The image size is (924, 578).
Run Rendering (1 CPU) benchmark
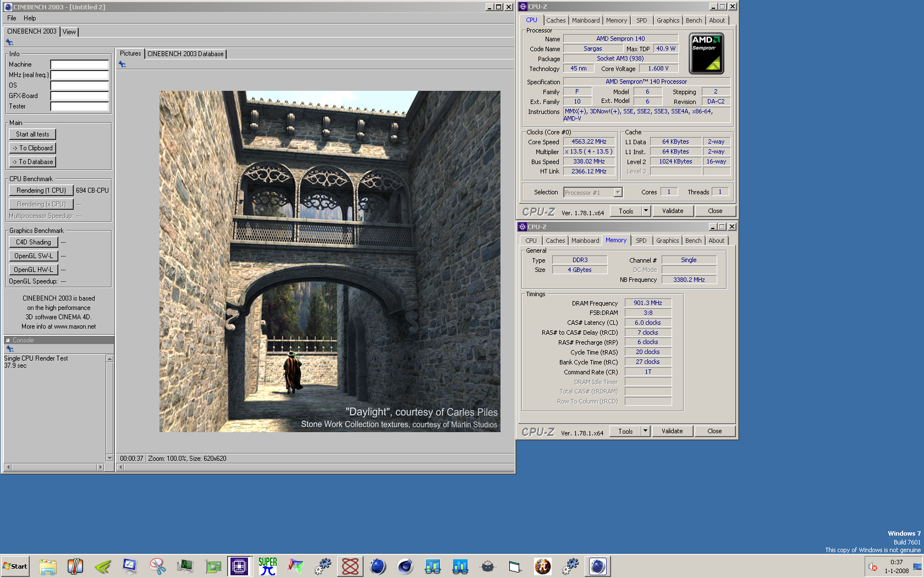pos(41,190)
